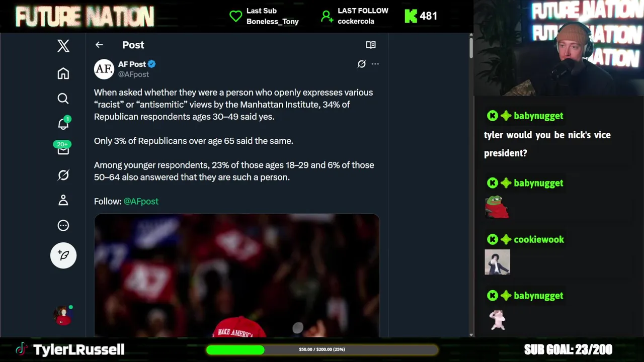Open the AF Post account name
Image resolution: width=644 pixels, height=362 pixels.
point(132,64)
